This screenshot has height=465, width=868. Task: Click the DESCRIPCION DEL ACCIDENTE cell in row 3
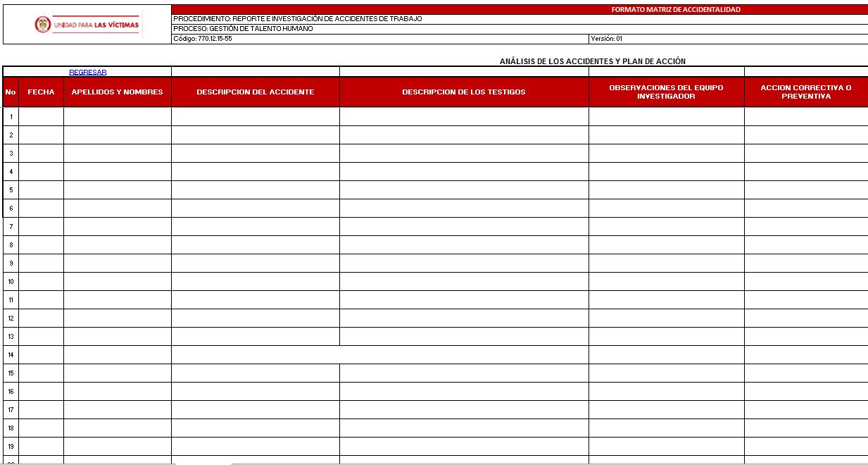(256, 153)
